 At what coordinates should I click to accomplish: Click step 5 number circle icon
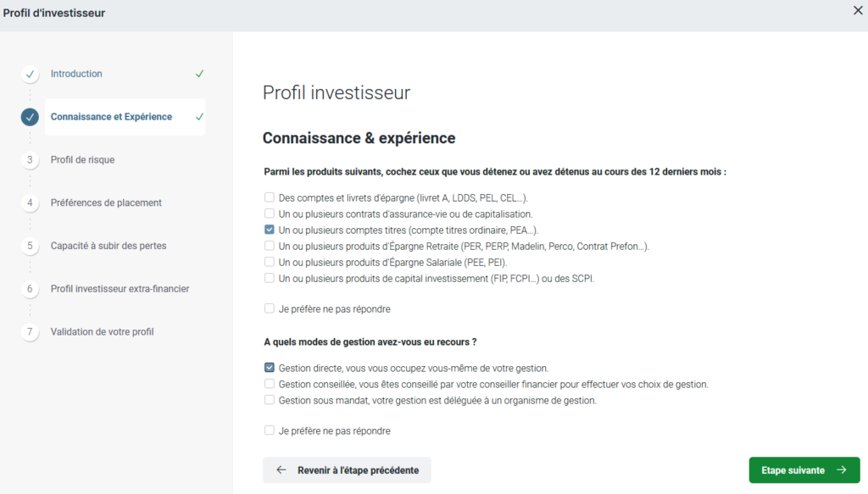[x=30, y=247]
